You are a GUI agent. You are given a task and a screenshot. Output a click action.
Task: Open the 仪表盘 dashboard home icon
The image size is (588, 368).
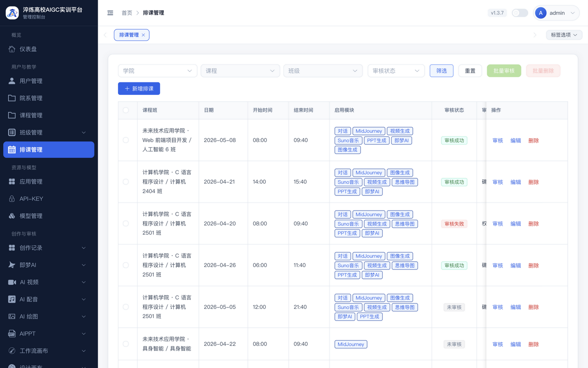pos(12,49)
